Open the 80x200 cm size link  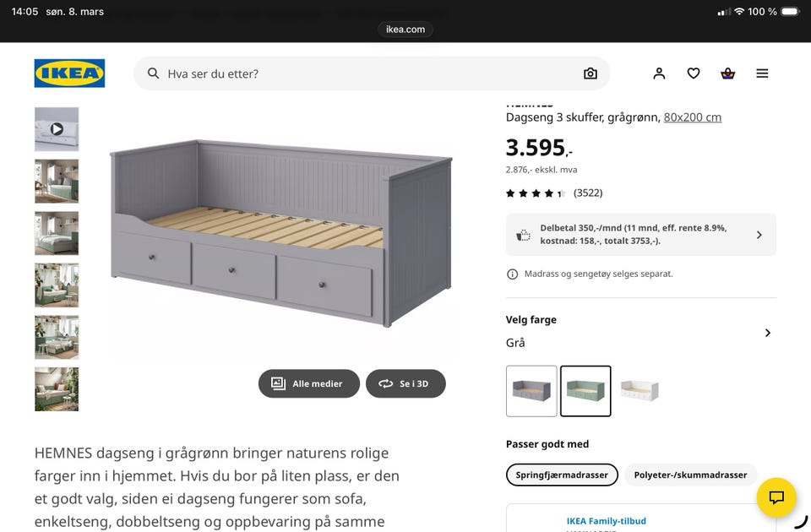693,117
